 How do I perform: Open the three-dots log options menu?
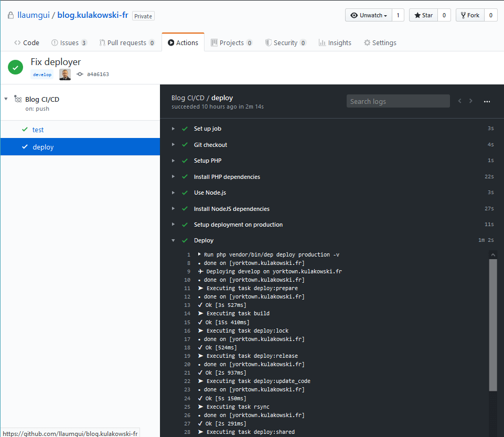487,101
